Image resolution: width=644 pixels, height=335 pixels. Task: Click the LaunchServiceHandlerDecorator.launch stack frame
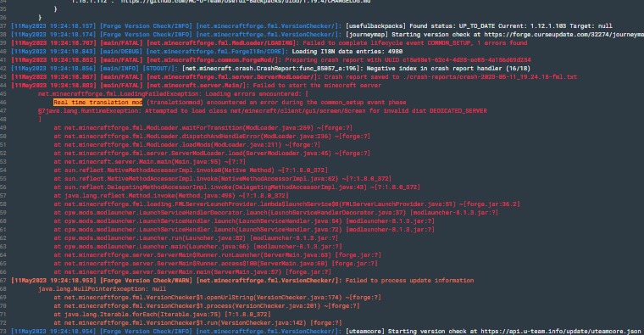point(275,213)
